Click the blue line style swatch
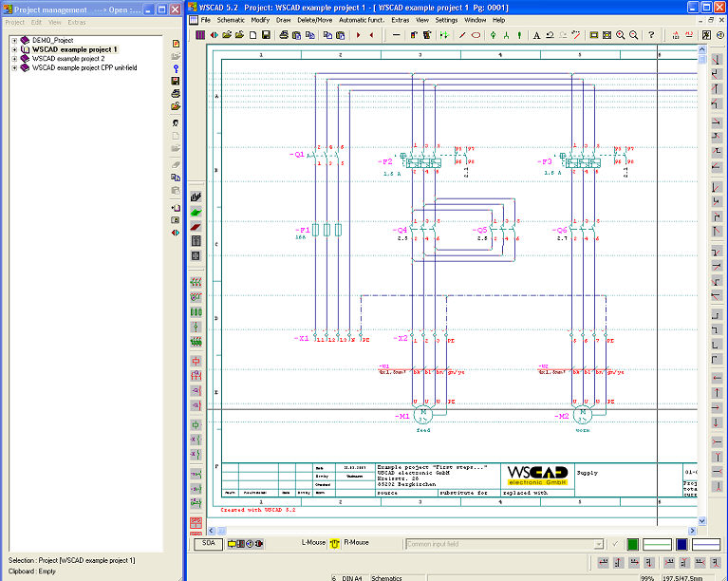This screenshot has height=581, width=728. tap(706, 544)
